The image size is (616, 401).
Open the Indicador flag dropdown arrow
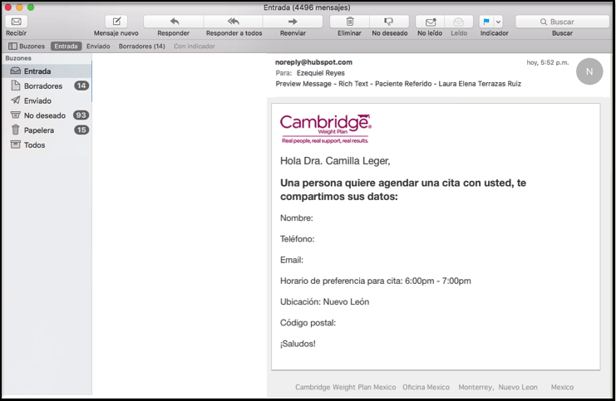[x=498, y=22]
